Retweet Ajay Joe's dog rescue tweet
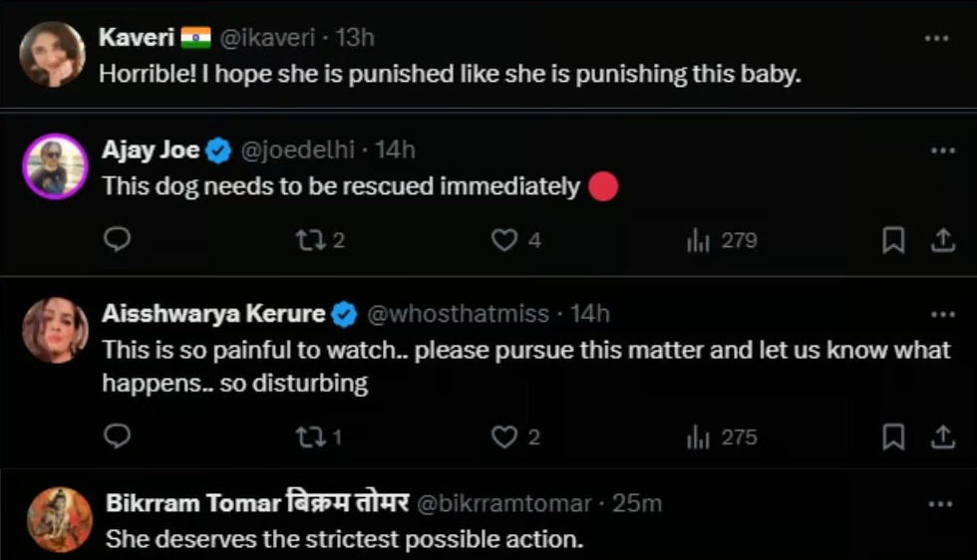 coord(310,240)
